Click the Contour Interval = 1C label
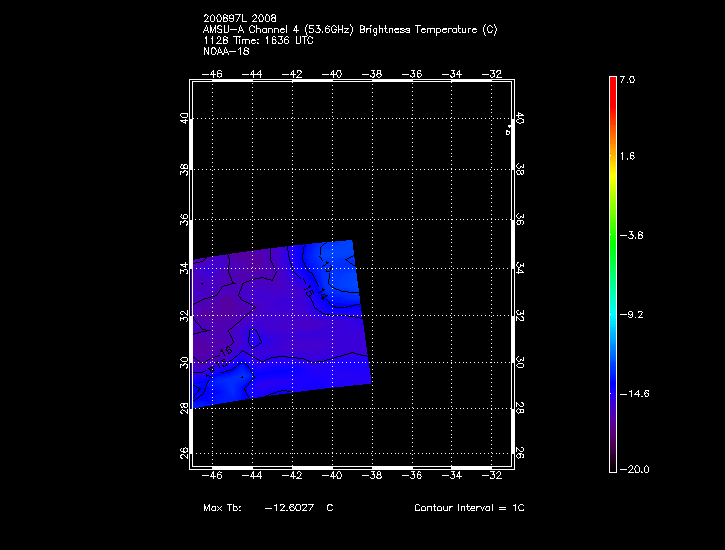Viewport: 725px width, 550px height. coord(469,508)
